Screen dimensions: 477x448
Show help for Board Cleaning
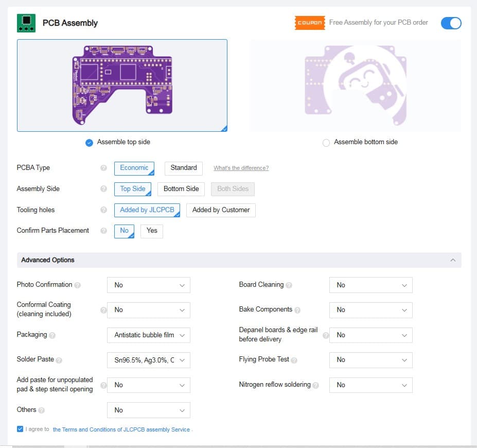pos(289,285)
